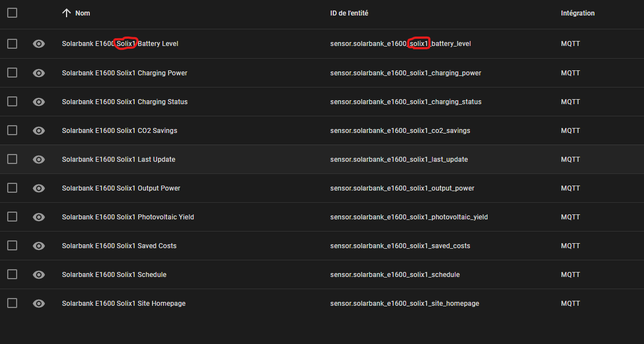Click the eye icon for Last Update
Viewport: 644px width, 344px height.
(x=39, y=160)
